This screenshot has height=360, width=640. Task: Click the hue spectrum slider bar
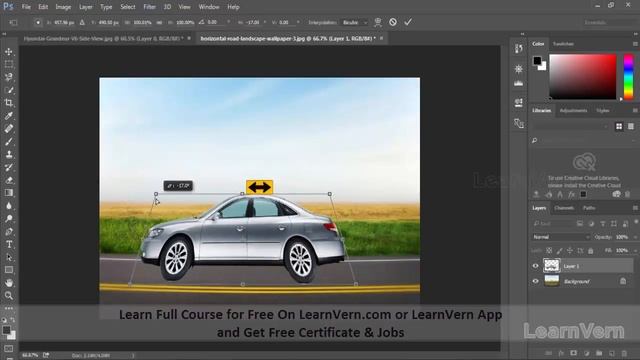click(x=629, y=77)
